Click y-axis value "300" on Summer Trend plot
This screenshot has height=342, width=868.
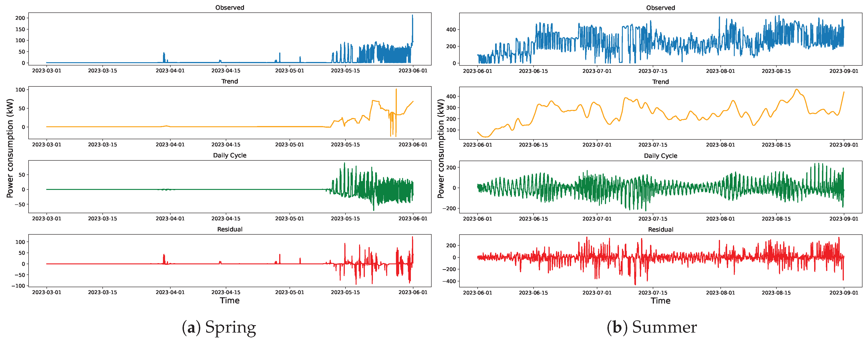tap(451, 108)
